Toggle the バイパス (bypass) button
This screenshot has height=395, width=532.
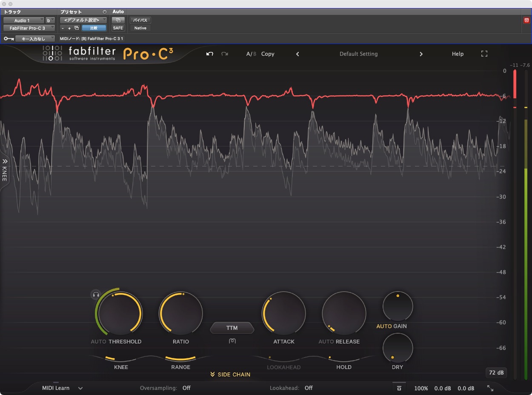coord(140,20)
